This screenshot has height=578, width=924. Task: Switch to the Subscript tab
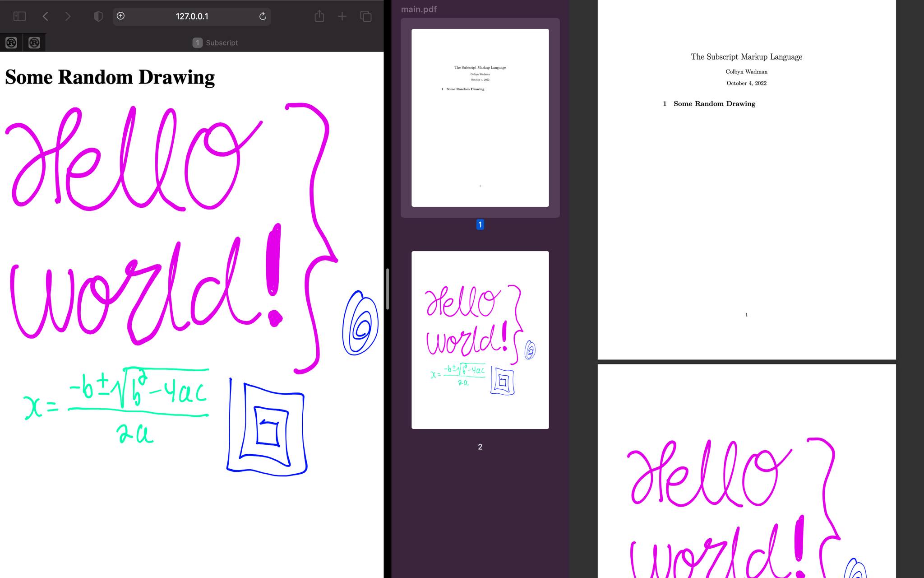coord(215,42)
